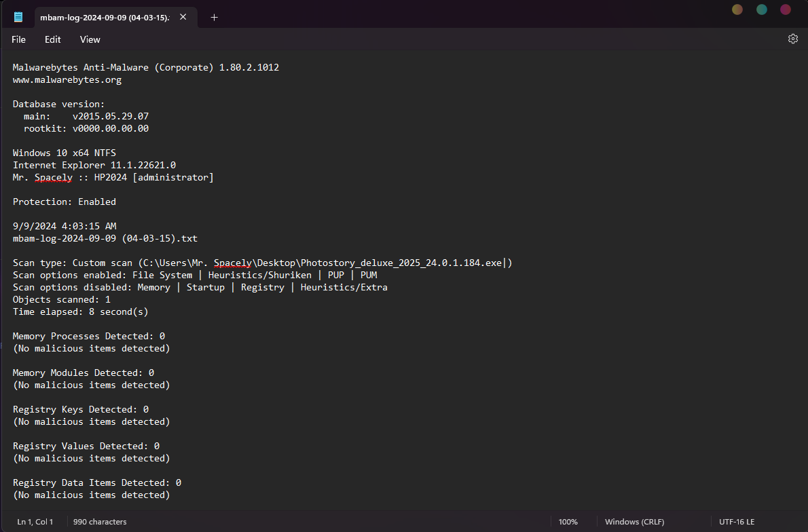Click the 'Scan options disabled' line

click(200, 287)
